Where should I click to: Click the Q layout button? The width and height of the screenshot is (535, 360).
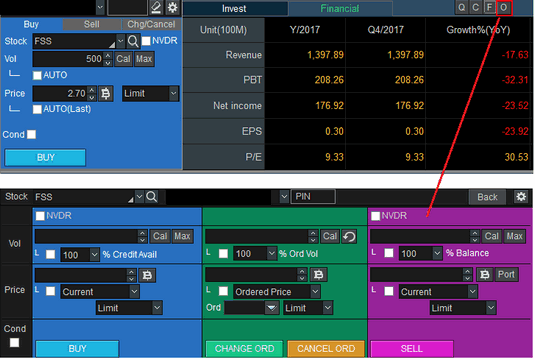(462, 8)
